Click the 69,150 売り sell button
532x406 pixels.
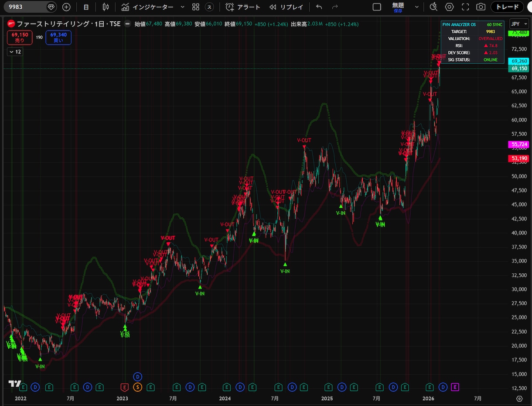click(20, 38)
